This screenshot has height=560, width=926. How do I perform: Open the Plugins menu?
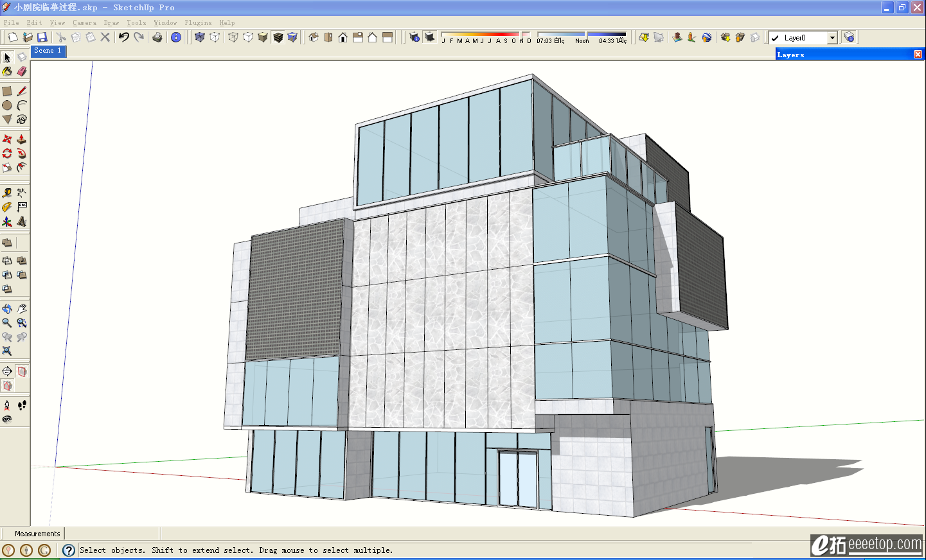(x=198, y=22)
